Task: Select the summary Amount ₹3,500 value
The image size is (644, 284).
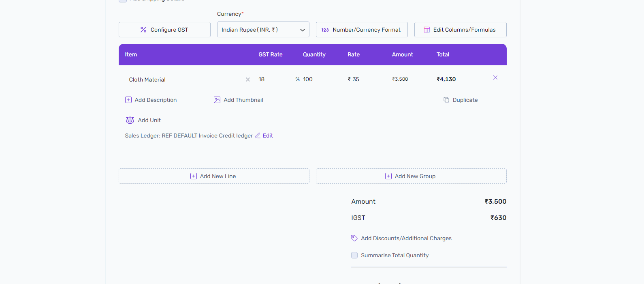Action: pos(495,201)
